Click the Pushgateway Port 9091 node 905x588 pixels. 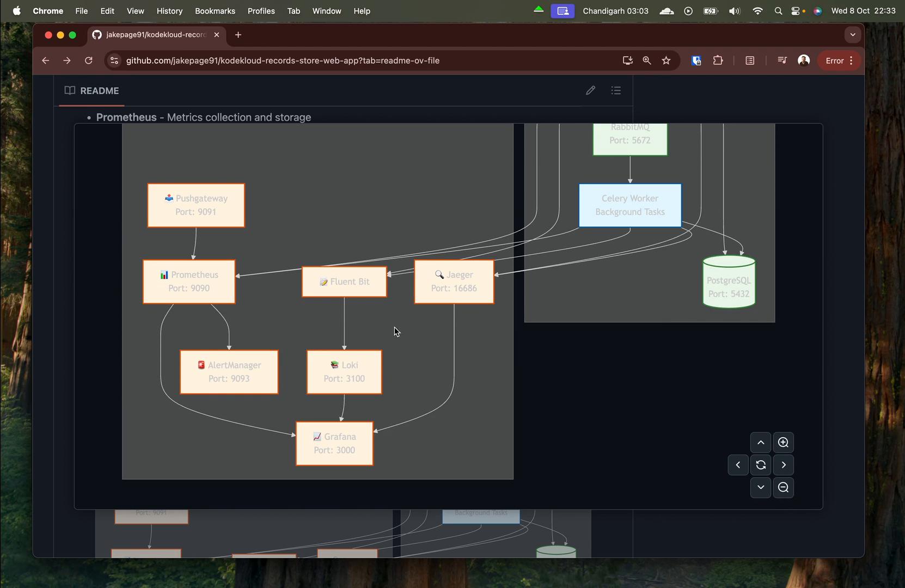point(196,205)
